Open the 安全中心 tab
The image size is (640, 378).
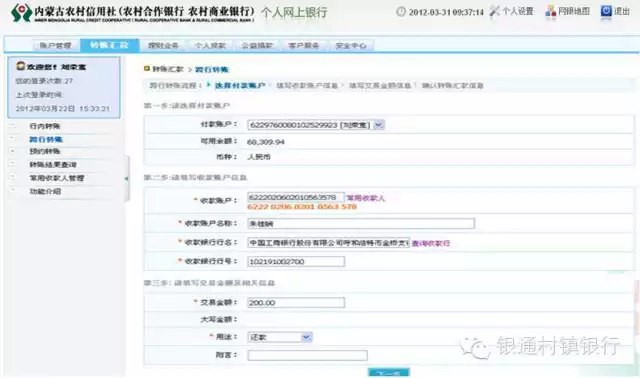[351, 45]
